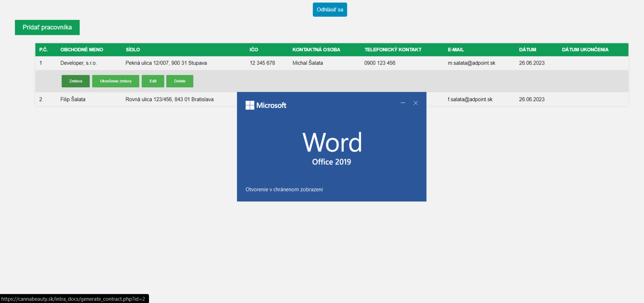Click Otvorenie v chránenom zobrazení status
644x303 pixels.
(284, 189)
